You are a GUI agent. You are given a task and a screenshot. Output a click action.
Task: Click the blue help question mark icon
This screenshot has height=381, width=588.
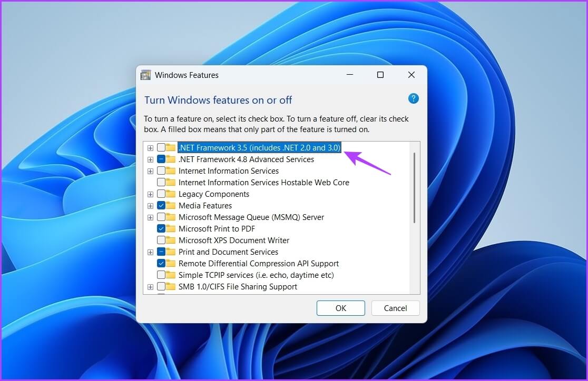[x=413, y=98]
